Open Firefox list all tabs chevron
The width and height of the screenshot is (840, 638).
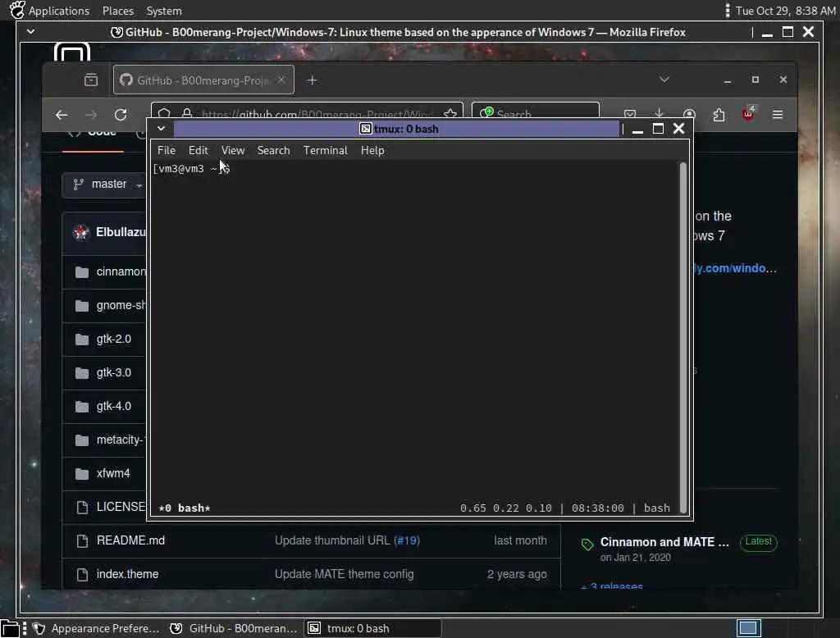664,80
